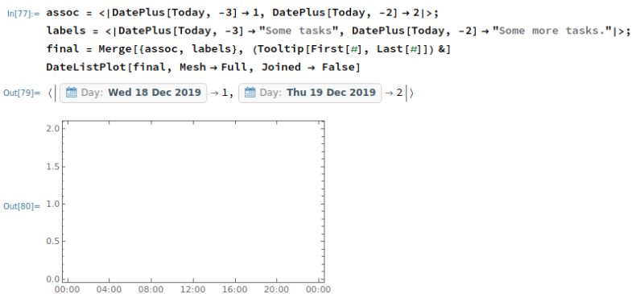Viewport: 644px width, 294px height.
Task: Place cursor in the assoc definition line
Action: click(x=242, y=13)
